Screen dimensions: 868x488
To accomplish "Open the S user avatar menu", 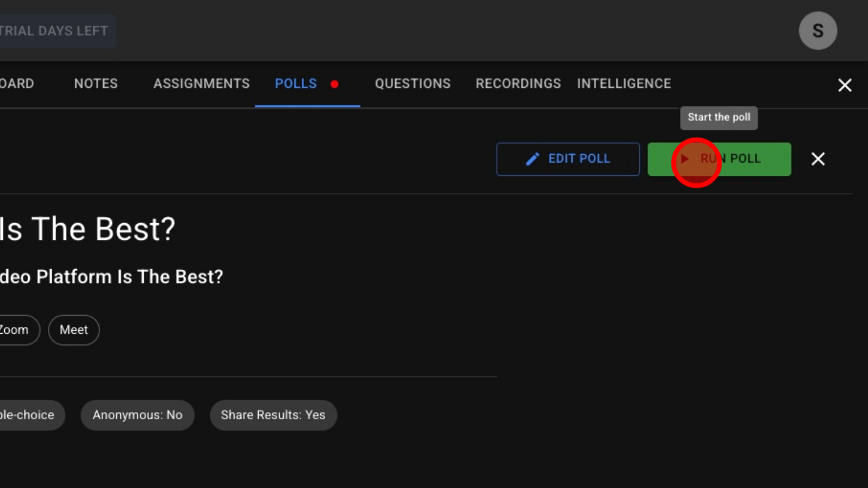I will point(818,30).
